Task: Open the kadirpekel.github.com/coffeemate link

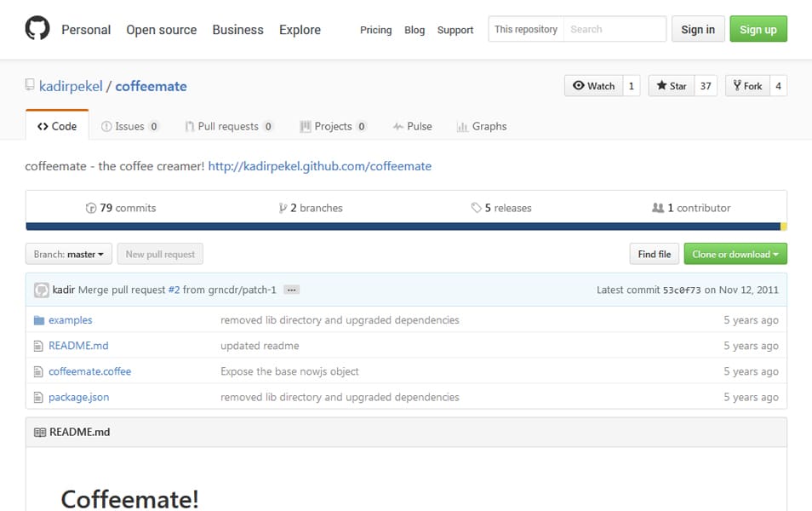Action: coord(319,166)
